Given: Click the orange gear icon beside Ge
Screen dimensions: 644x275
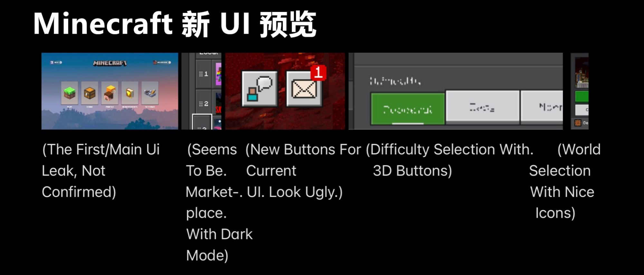Looking at the screenshot, I should pos(578,123).
